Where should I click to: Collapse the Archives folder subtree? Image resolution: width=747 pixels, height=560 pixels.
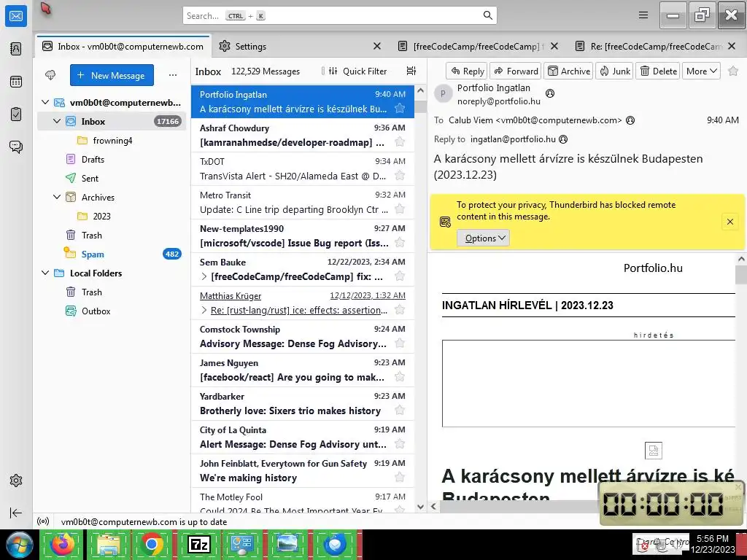(57, 197)
